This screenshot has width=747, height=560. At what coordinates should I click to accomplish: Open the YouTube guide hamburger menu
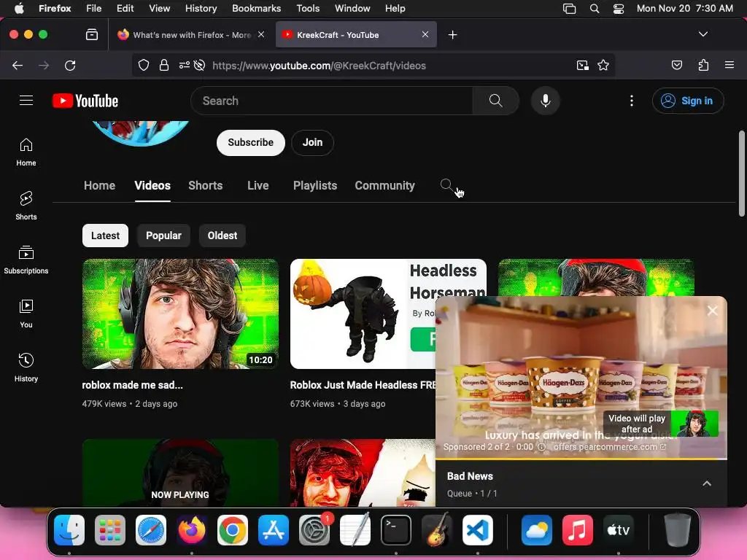(x=26, y=101)
